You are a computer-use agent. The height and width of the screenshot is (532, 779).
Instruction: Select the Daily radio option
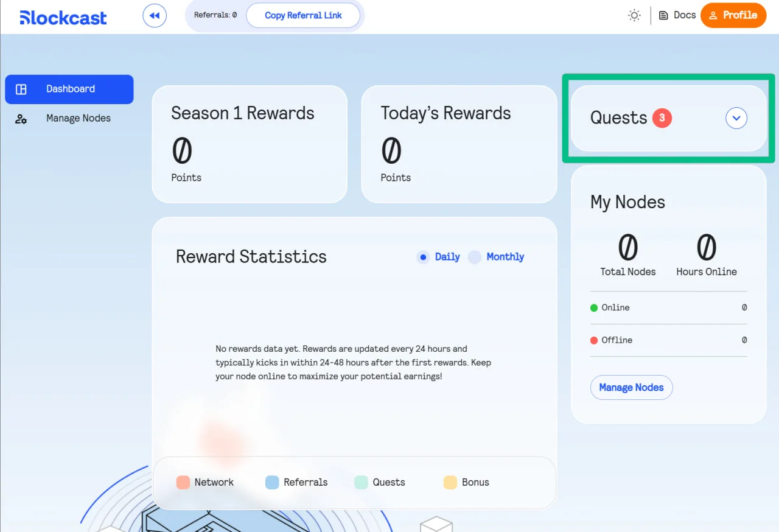(x=423, y=257)
